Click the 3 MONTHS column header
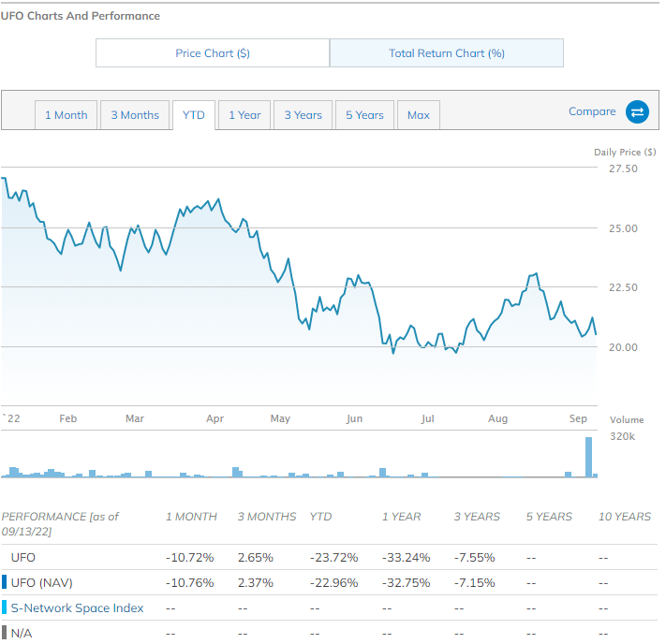The width and height of the screenshot is (666, 644). click(267, 516)
